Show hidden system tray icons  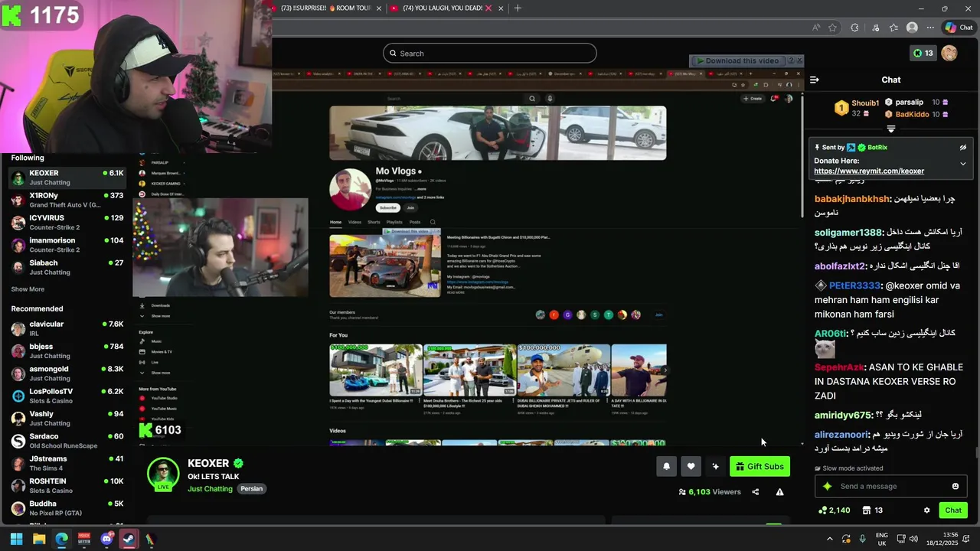(x=829, y=539)
